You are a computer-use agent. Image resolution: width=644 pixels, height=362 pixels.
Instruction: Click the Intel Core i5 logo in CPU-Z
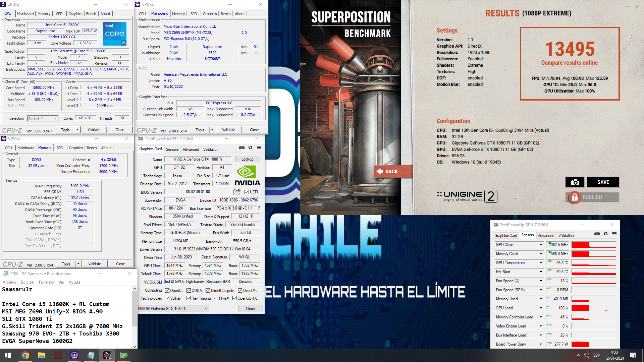(115, 34)
